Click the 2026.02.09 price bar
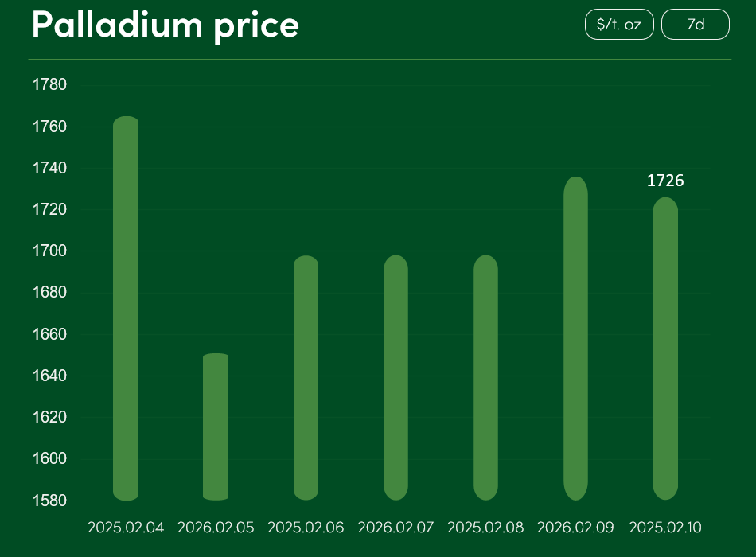756x557 pixels. pos(575,338)
